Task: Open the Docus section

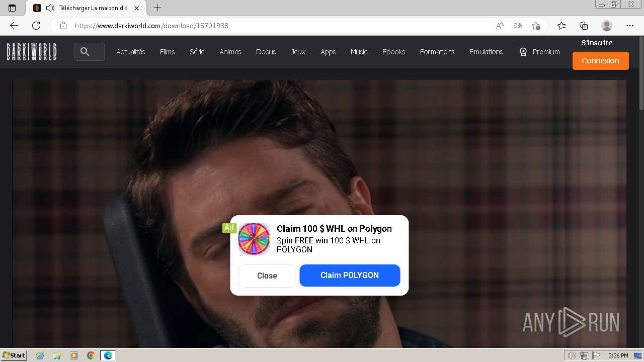Action: click(x=266, y=52)
